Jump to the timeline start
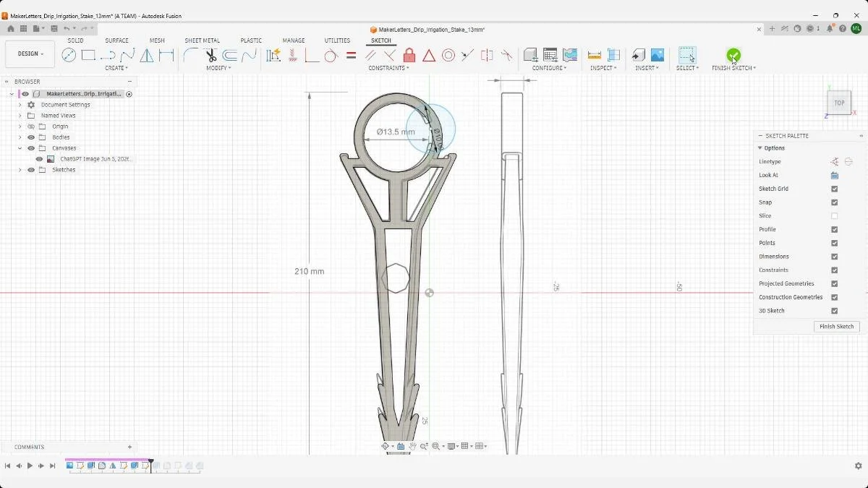868x488 pixels. point(7,466)
